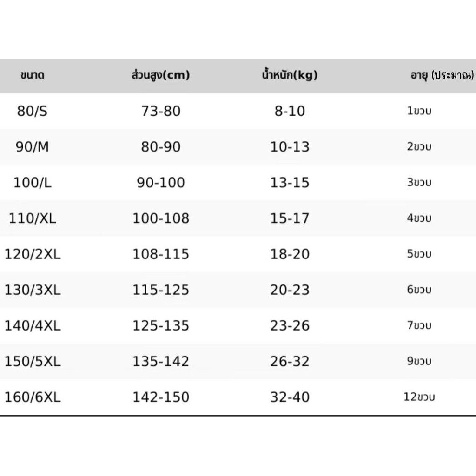Select the 160/6XL size cell

tap(32, 397)
